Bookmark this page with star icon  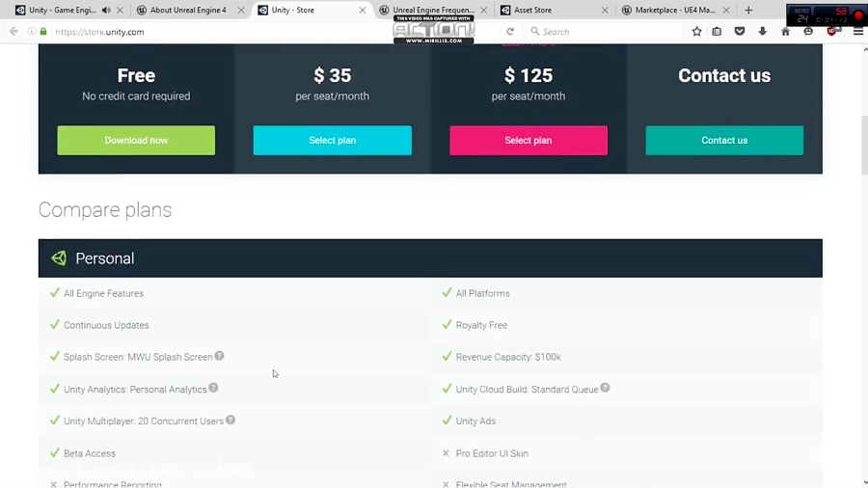click(x=696, y=32)
